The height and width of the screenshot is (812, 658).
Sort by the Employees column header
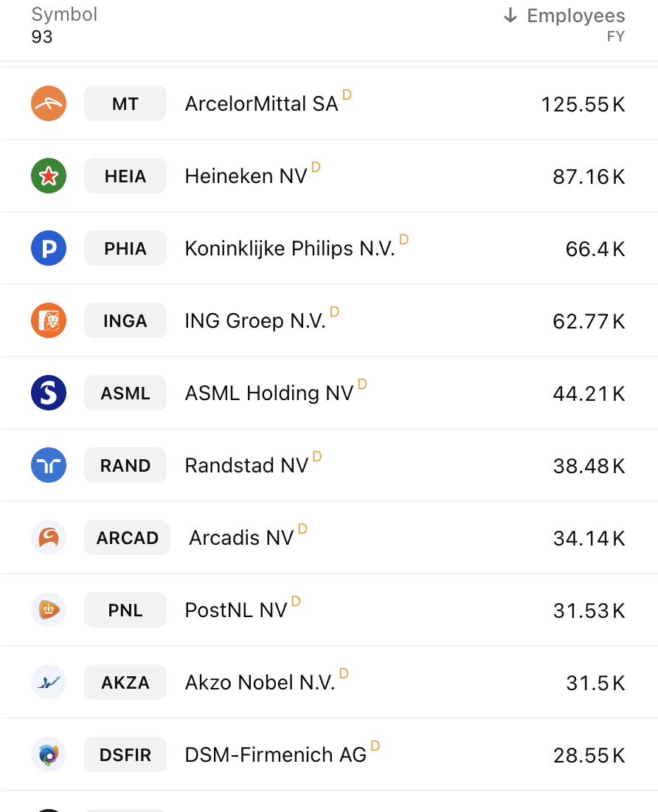575,16
